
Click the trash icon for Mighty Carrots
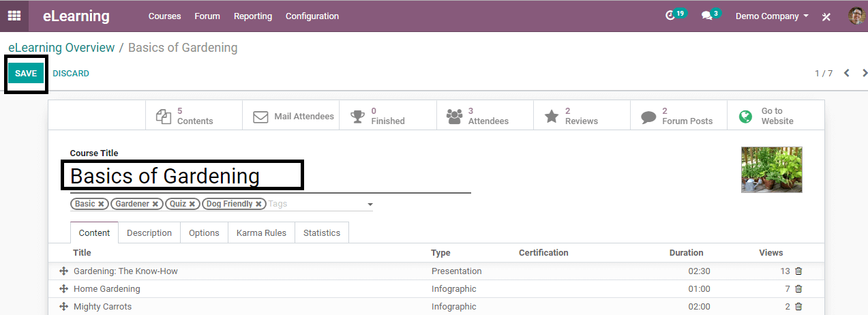pos(798,307)
